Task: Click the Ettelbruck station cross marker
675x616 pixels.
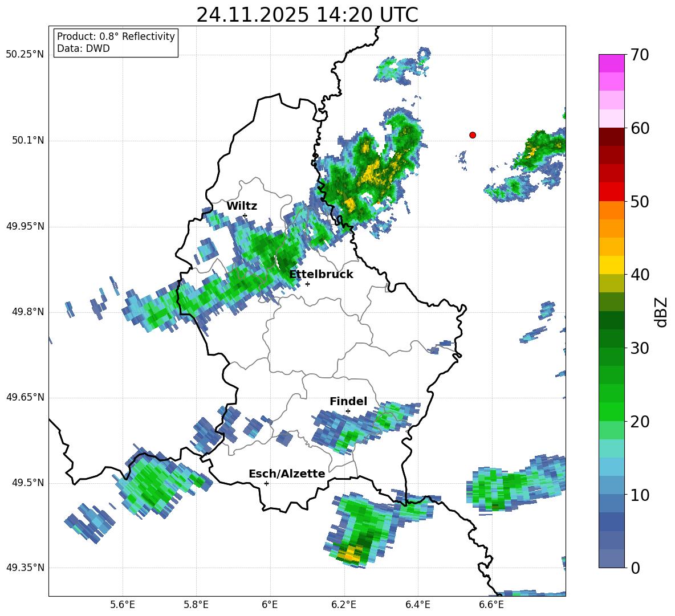Action: (x=307, y=284)
